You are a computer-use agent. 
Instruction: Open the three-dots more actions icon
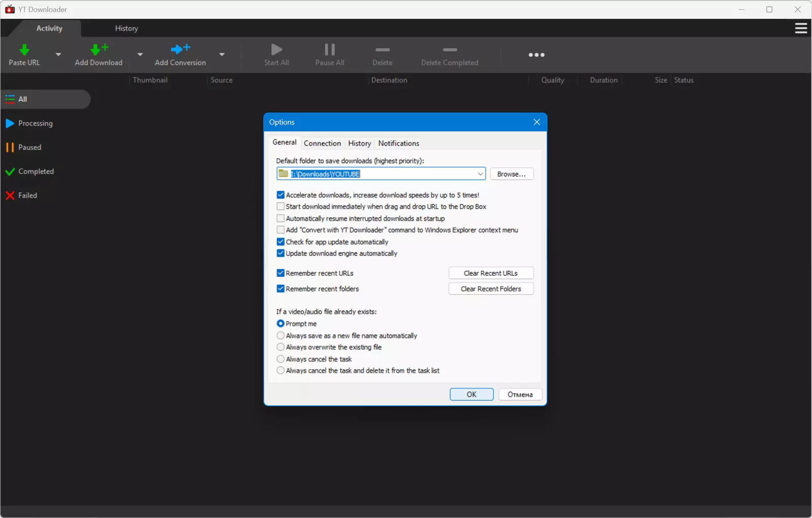(536, 55)
